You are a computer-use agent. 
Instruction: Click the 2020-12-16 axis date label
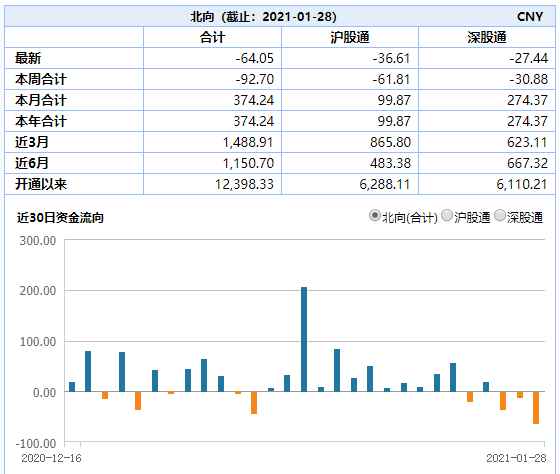coord(51,458)
